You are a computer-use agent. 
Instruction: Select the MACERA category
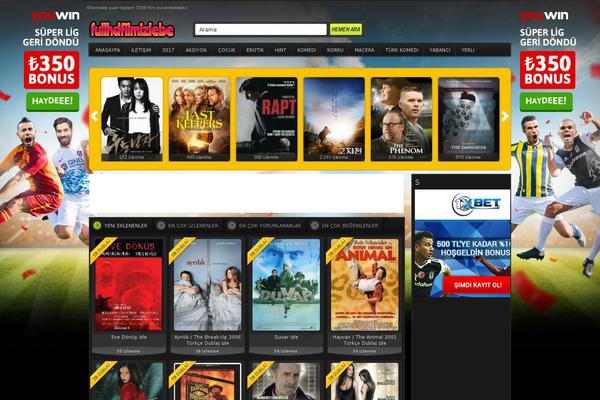coord(364,50)
